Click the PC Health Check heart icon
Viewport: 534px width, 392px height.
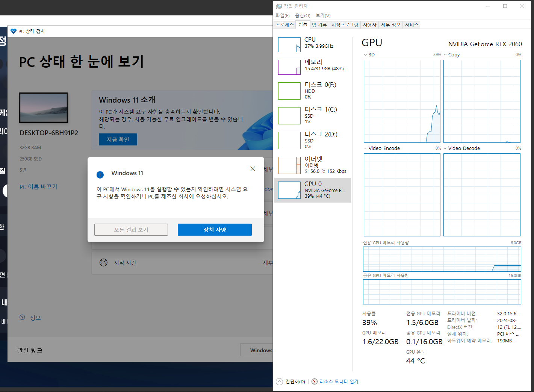tap(14, 31)
